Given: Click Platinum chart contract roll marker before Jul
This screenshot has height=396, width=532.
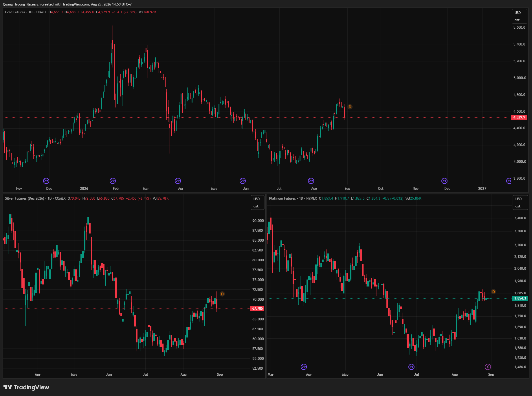Looking at the screenshot, I should pos(411,367).
